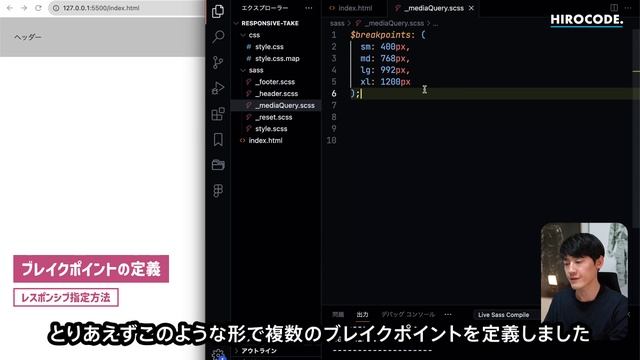The width and height of the screenshot is (640, 360).
Task: Open the Source Control view
Action: [x=218, y=62]
